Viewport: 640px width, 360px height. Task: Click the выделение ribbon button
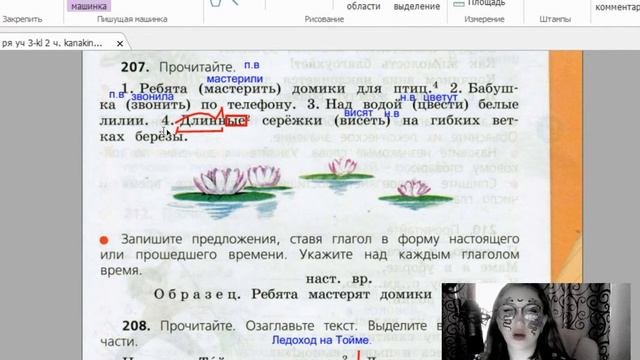click(417, 6)
